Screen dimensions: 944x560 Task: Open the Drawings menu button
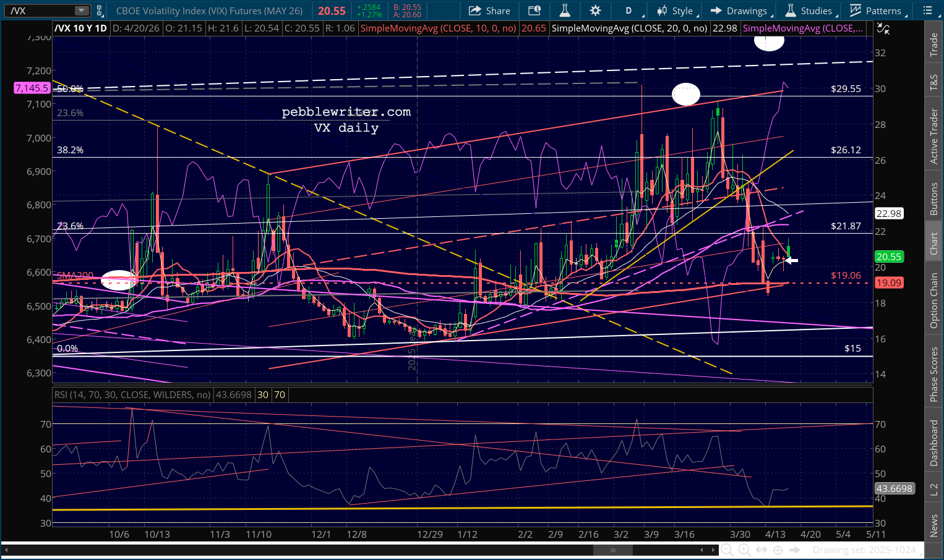click(739, 11)
